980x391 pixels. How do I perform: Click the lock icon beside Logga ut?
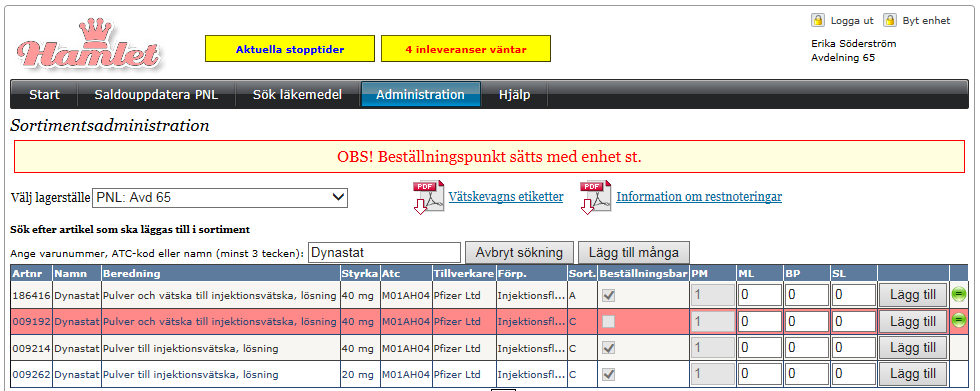[x=818, y=20]
